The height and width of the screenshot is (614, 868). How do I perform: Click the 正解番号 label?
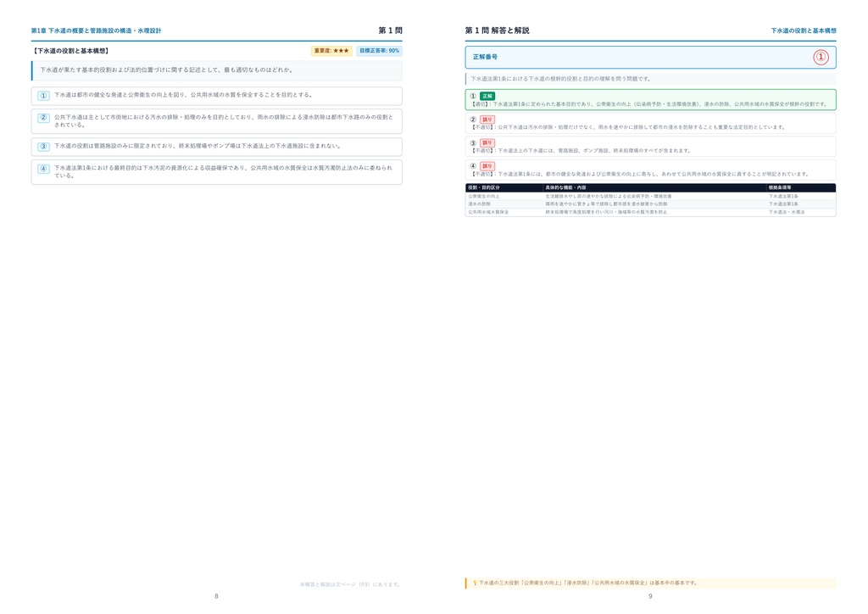tap(485, 57)
